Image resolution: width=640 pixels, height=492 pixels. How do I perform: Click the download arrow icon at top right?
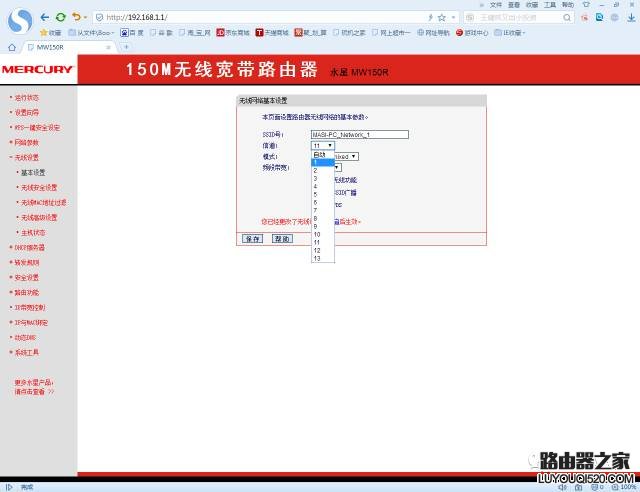[631, 17]
